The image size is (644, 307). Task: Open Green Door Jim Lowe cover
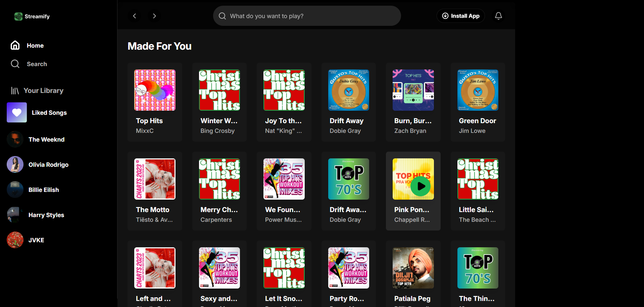coord(478,90)
